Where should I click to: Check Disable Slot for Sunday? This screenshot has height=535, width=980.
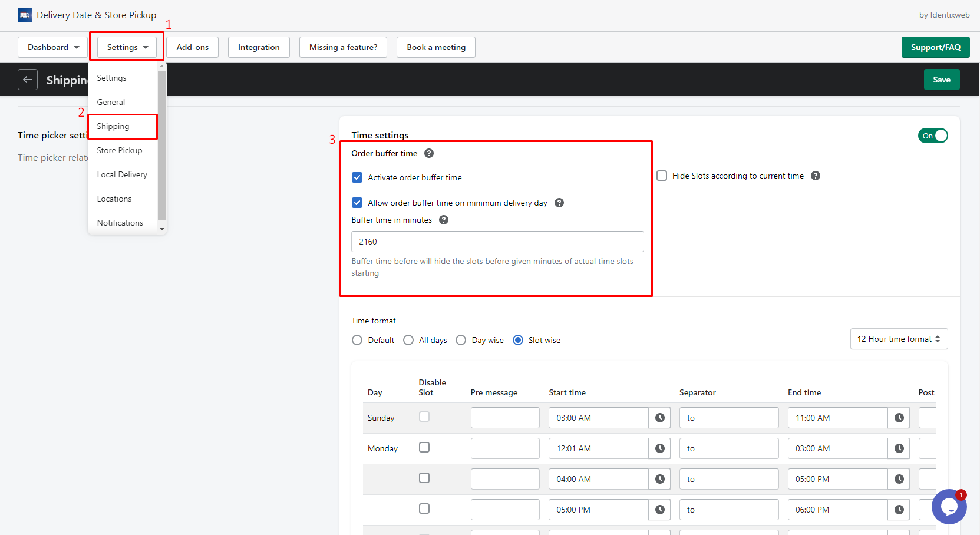(x=424, y=417)
